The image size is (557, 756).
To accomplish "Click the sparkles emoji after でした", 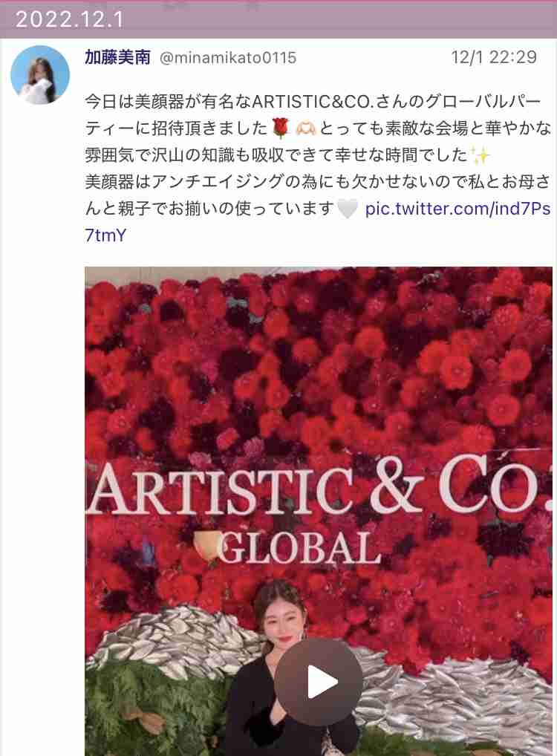I will pos(480,155).
